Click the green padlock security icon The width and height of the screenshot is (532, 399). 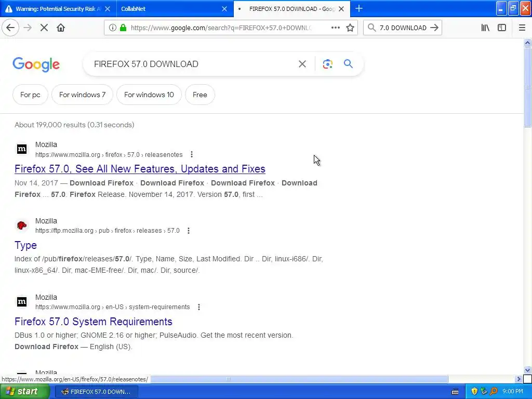(x=123, y=28)
